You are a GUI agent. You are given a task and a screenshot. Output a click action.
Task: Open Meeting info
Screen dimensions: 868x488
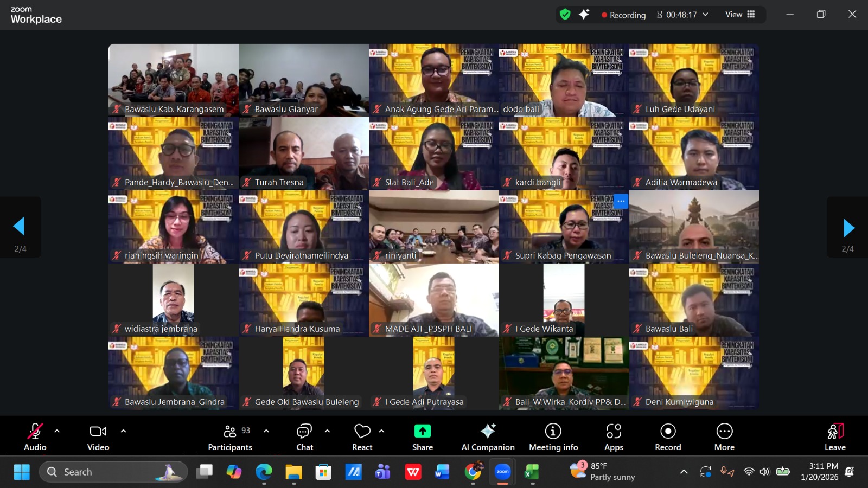point(553,436)
